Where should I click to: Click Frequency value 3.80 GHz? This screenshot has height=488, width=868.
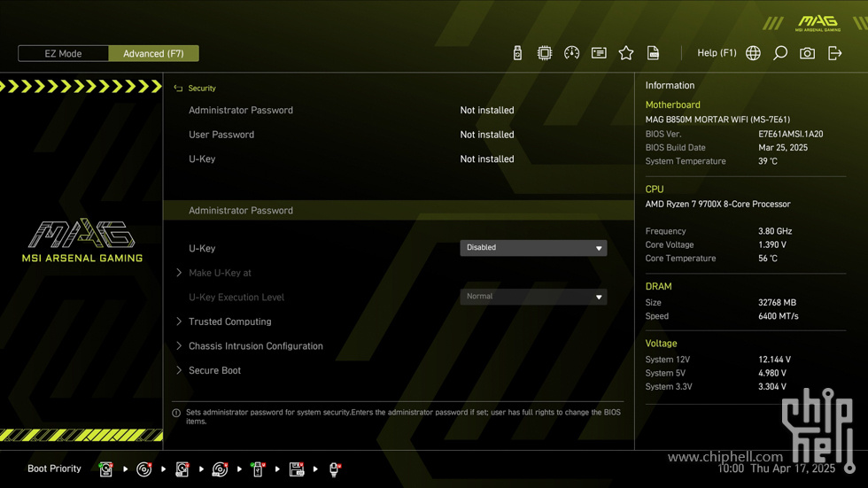775,231
